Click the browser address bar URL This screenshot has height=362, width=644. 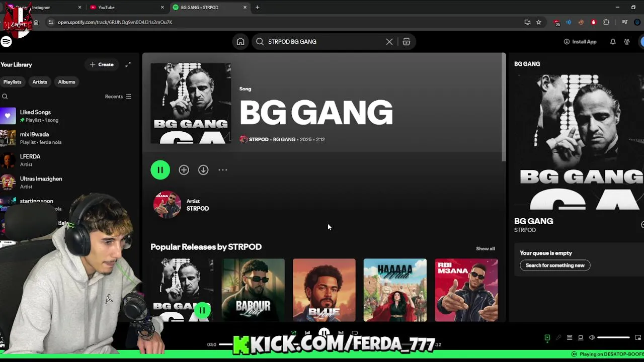point(115,22)
